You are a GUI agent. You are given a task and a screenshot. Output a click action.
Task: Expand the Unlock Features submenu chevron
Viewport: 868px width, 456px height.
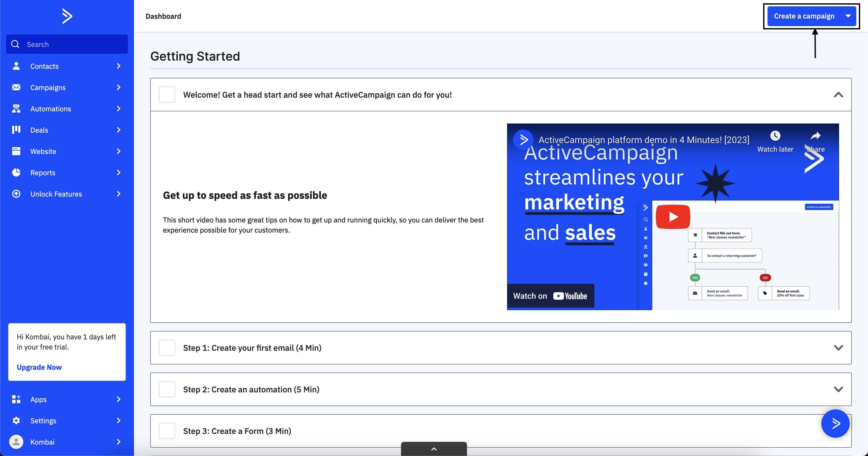[119, 194]
